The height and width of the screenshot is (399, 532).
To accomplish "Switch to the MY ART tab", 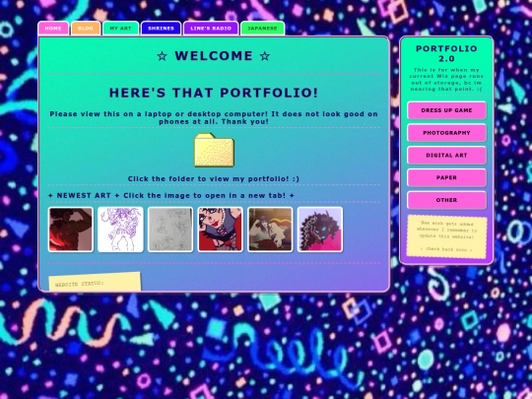I will [121, 29].
